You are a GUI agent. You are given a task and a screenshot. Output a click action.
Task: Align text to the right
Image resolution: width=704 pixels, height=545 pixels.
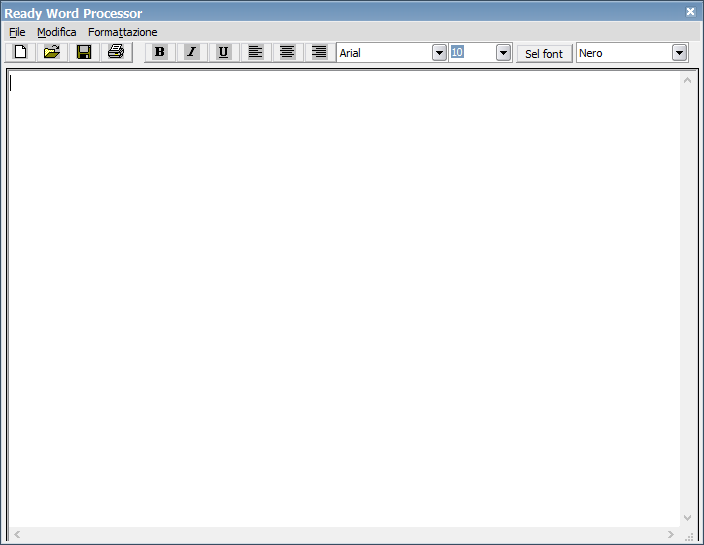319,53
